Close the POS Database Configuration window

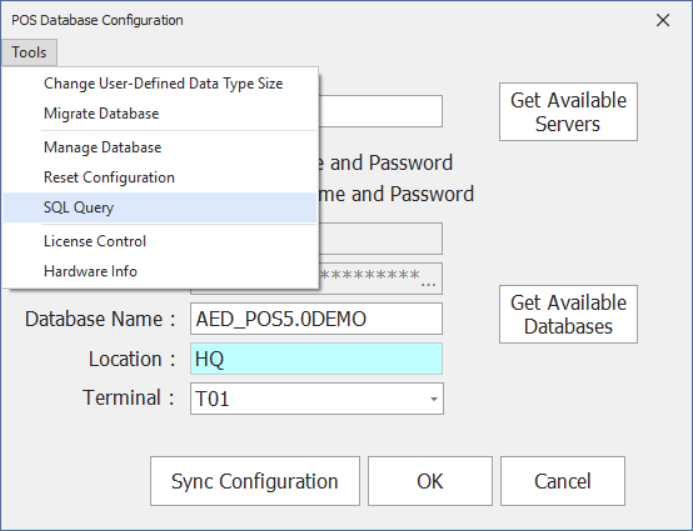click(662, 20)
